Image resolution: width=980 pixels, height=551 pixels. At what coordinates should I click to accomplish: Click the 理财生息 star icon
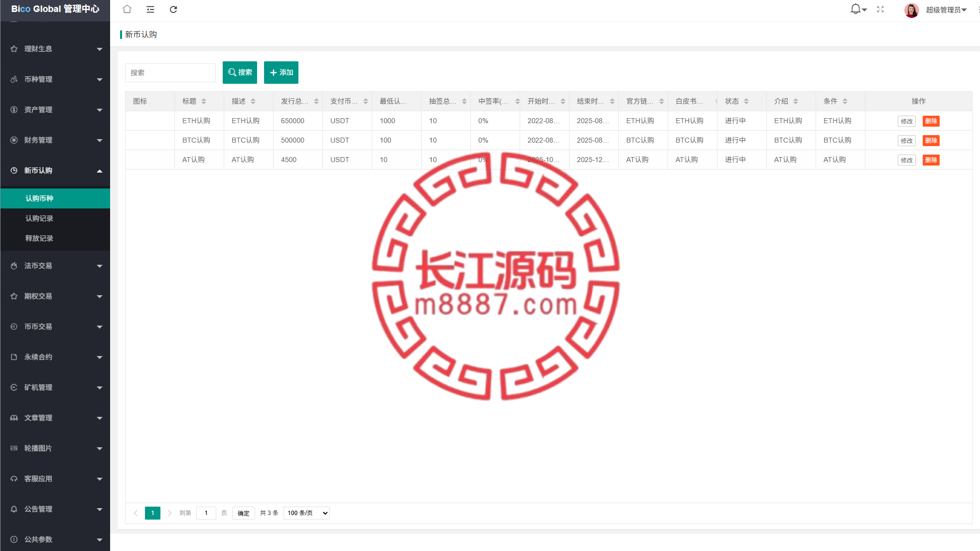point(14,49)
